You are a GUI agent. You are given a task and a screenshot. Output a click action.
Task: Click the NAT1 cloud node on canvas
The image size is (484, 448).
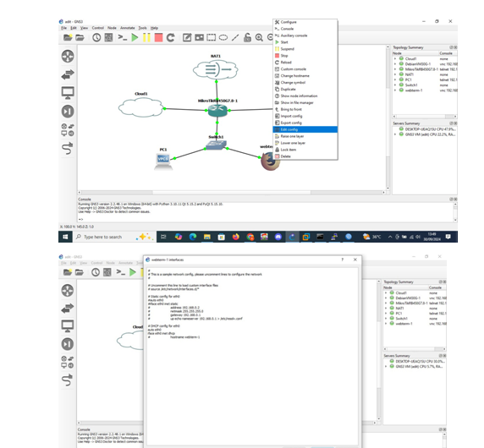(216, 69)
